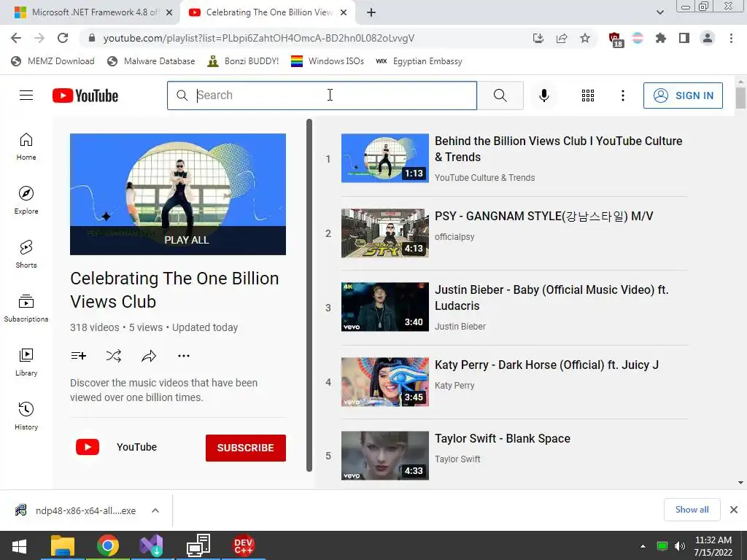
Task: Open Home in the sidebar
Action: point(26,146)
